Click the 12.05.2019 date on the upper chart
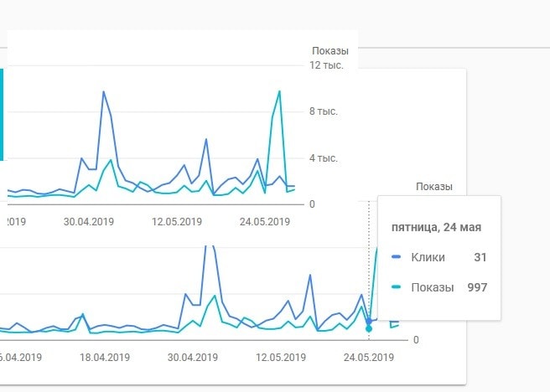The width and height of the screenshot is (550, 392). [177, 222]
